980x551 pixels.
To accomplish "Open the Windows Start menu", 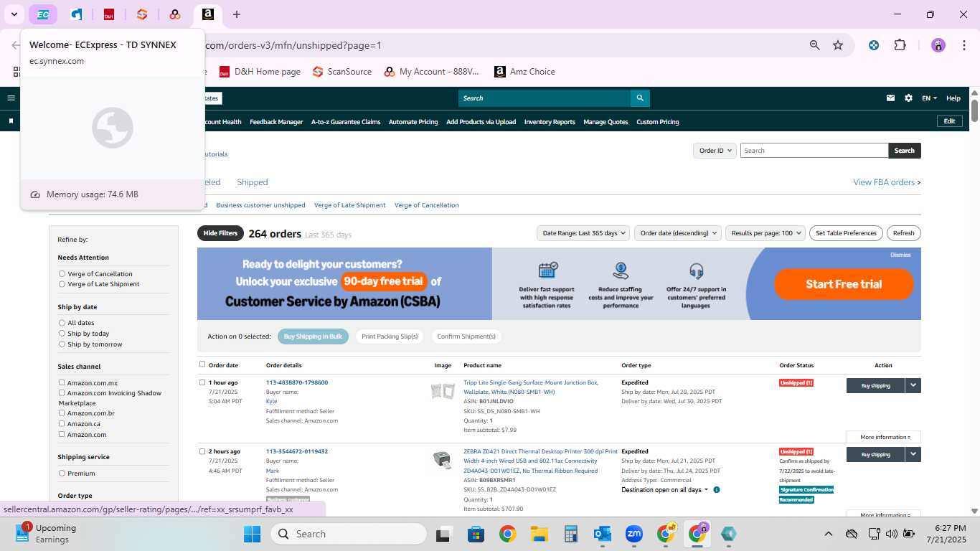I will 253,534.
